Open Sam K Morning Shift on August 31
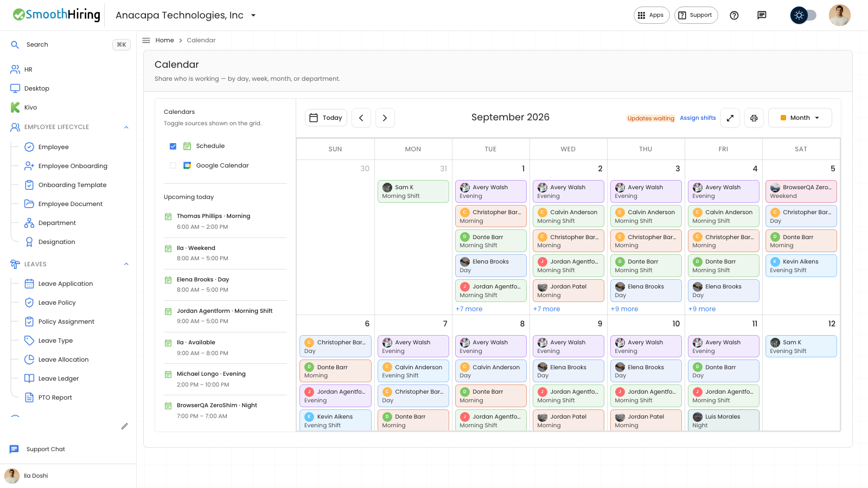Screen dimensions: 868x488 tap(413, 191)
